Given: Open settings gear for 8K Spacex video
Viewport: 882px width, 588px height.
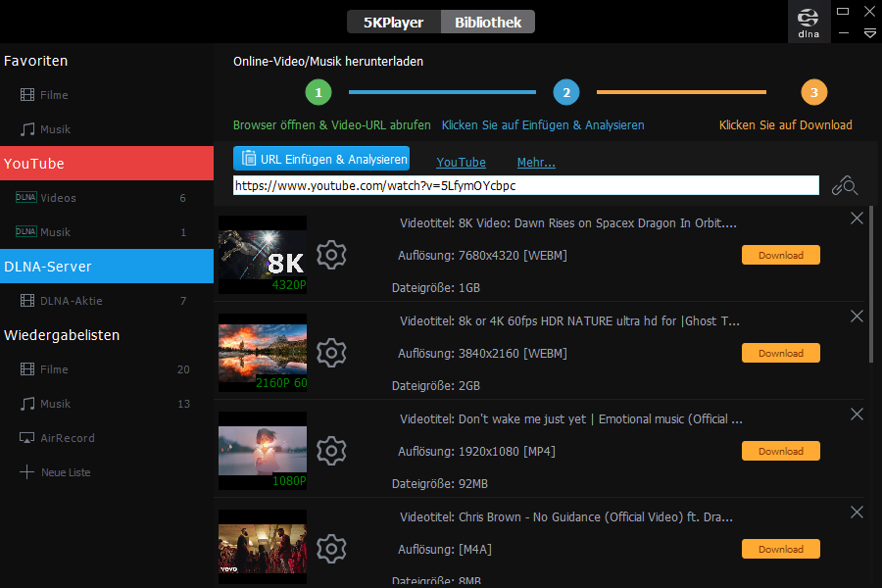Looking at the screenshot, I should (332, 255).
